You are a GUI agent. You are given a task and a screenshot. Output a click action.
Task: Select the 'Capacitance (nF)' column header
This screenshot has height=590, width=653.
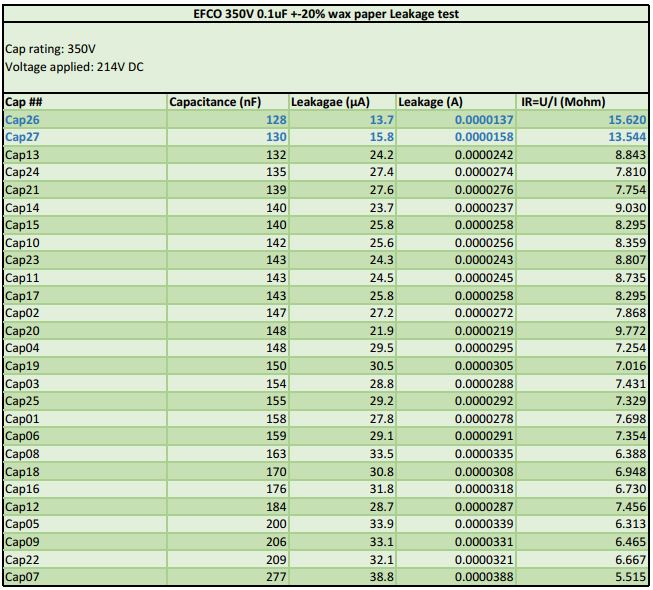[215, 102]
